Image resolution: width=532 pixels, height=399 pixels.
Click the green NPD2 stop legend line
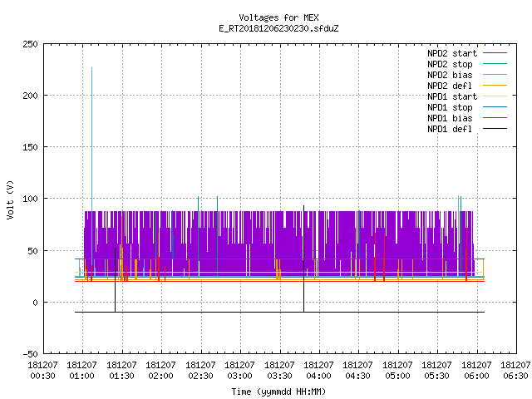[495, 63]
